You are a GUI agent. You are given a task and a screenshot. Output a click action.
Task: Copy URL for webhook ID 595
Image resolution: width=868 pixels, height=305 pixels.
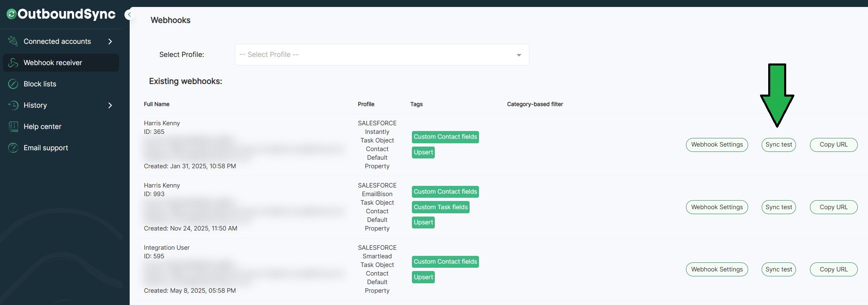coord(833,269)
